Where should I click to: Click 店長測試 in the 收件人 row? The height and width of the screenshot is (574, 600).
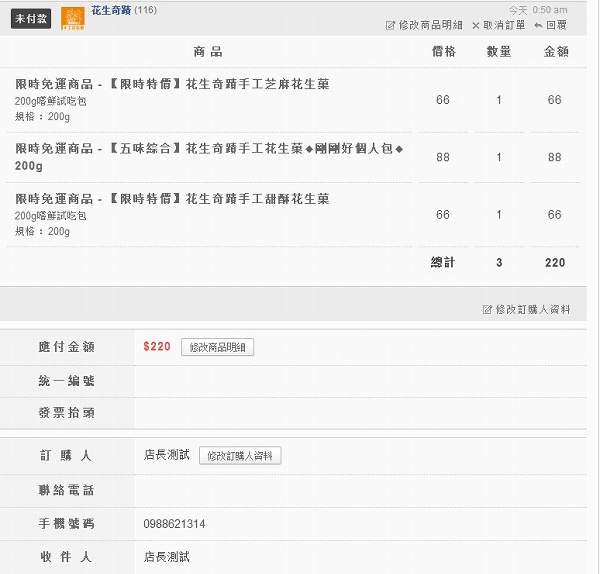[x=167, y=557]
